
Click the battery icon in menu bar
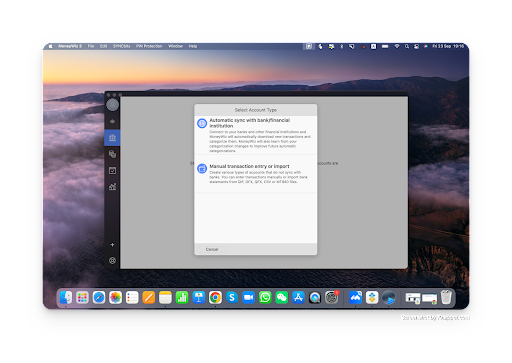tap(385, 46)
